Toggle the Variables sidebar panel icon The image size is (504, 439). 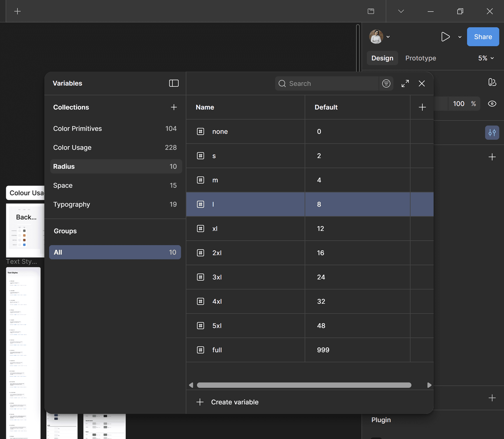pos(174,83)
